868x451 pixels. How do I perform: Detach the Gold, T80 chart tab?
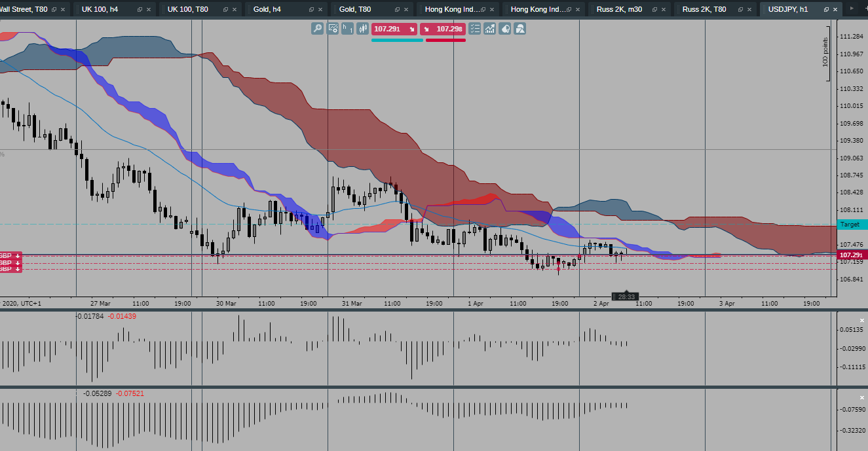pyautogui.click(x=397, y=10)
